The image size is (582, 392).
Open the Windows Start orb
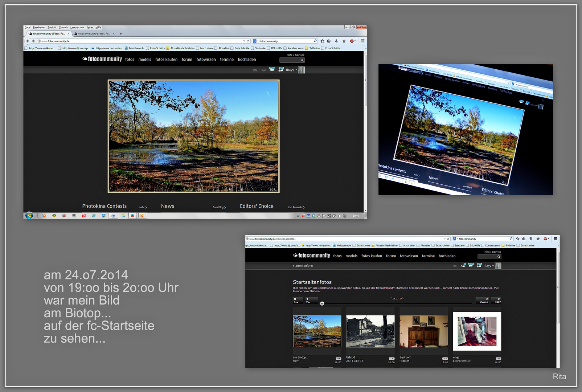(x=29, y=216)
